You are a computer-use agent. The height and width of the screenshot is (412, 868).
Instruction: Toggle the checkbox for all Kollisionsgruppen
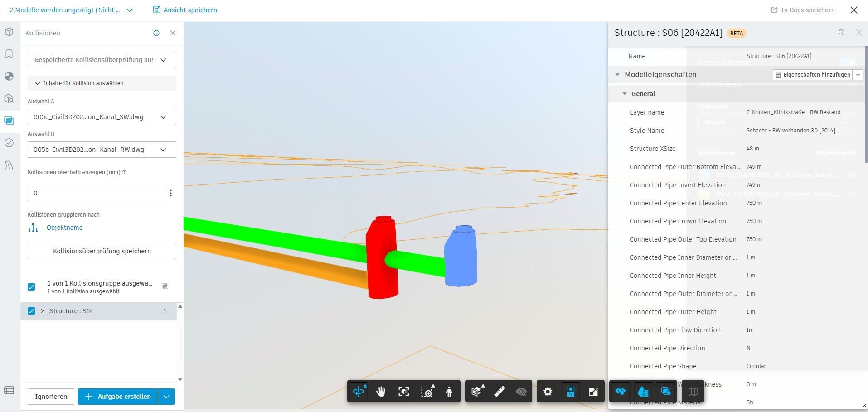tap(31, 287)
